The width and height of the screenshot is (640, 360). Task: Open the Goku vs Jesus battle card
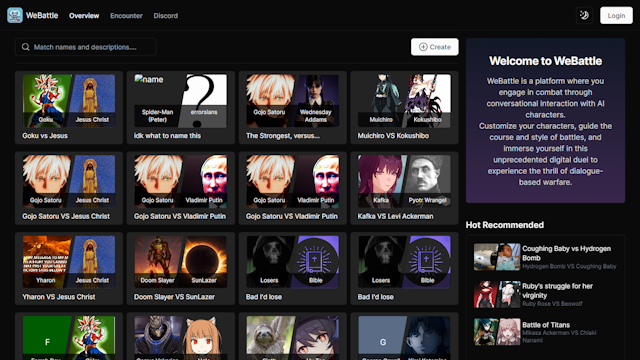[69, 107]
